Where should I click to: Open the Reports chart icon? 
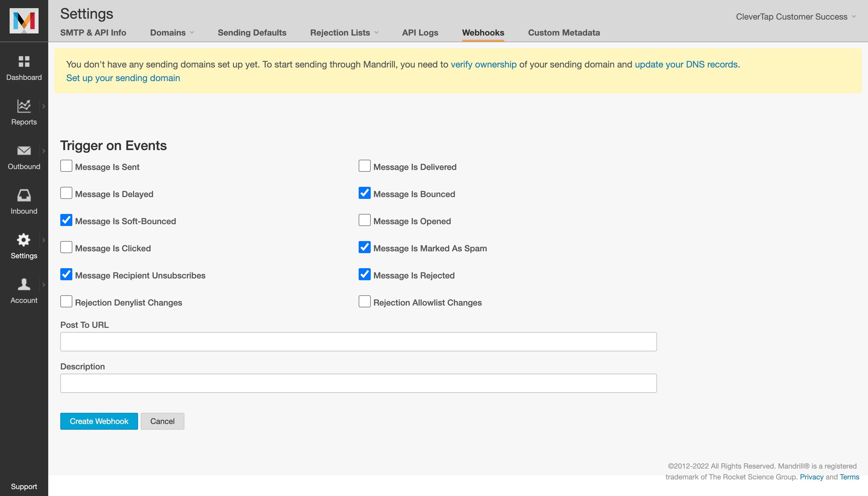click(x=24, y=106)
